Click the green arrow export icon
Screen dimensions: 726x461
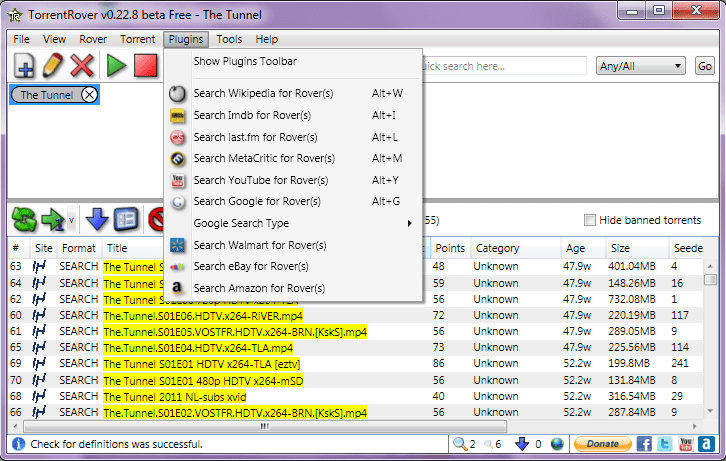click(x=53, y=219)
